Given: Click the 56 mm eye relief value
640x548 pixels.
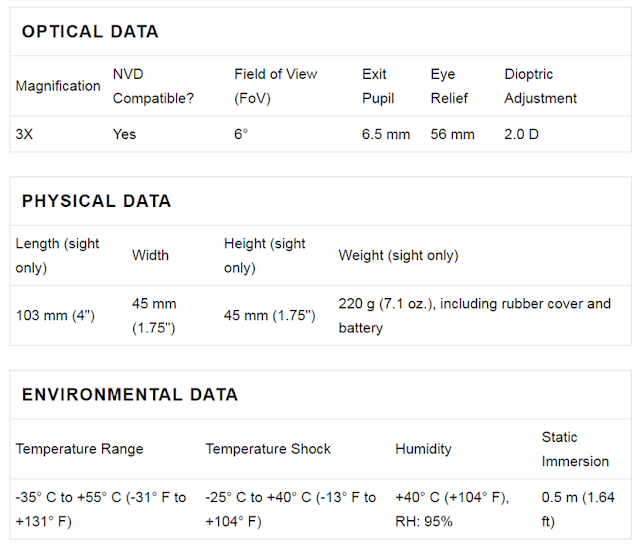Looking at the screenshot, I should [x=452, y=134].
